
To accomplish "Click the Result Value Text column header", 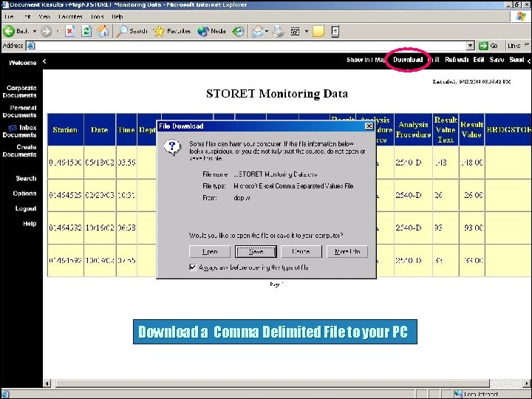I will click(x=446, y=130).
